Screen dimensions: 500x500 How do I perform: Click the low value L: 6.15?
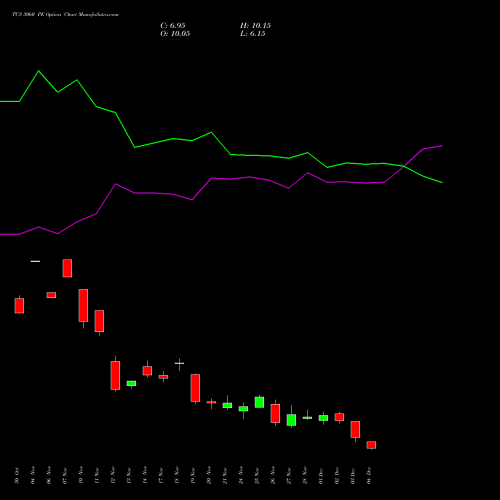[x=253, y=34]
